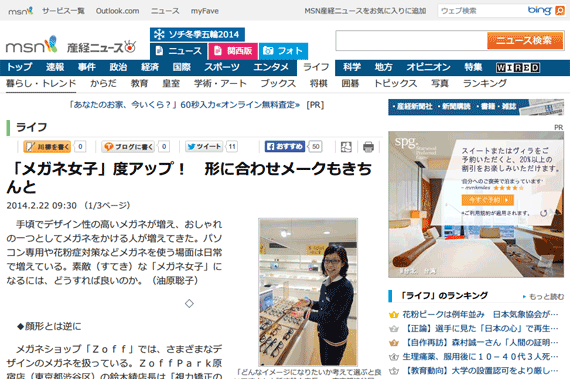Open the 写真 submenu link

(x=440, y=84)
